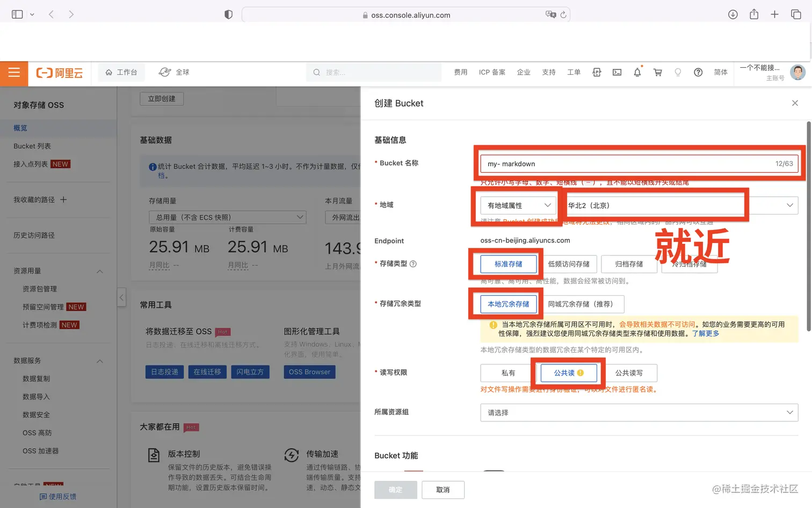The height and width of the screenshot is (508, 812).
Task: Open the 费用 menu
Action: [x=461, y=72]
